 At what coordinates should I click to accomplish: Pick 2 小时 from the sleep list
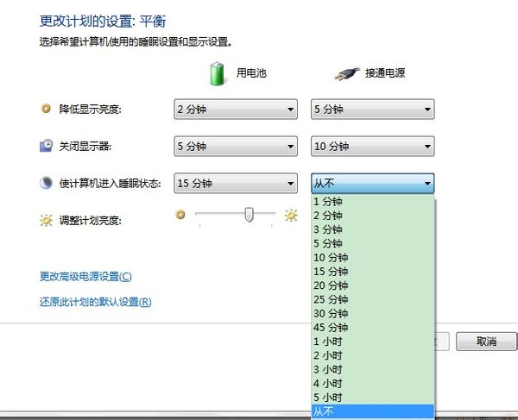(x=373, y=355)
